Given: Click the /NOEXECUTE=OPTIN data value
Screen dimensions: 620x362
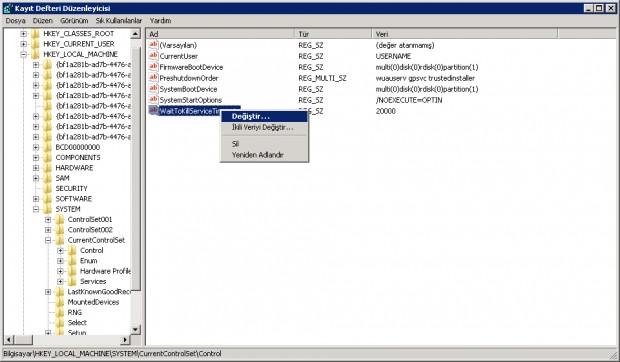Looking at the screenshot, I should point(409,100).
